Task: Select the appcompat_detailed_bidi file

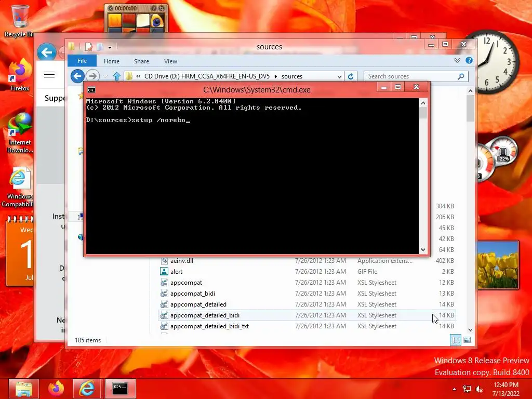Action: 307,315
